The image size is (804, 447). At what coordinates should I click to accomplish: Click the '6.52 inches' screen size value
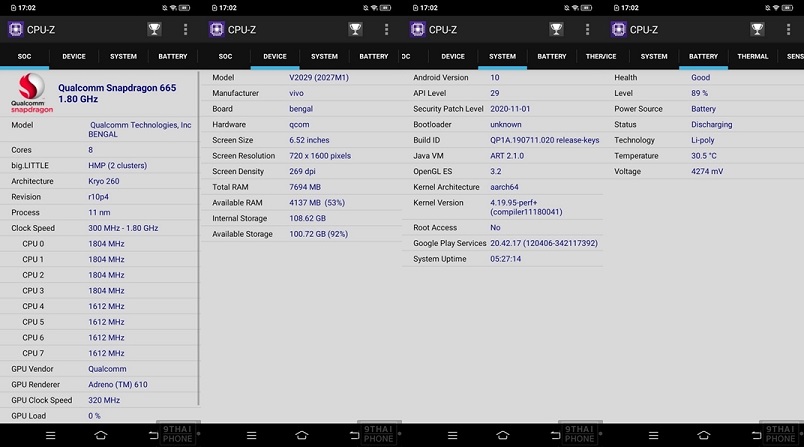(309, 140)
